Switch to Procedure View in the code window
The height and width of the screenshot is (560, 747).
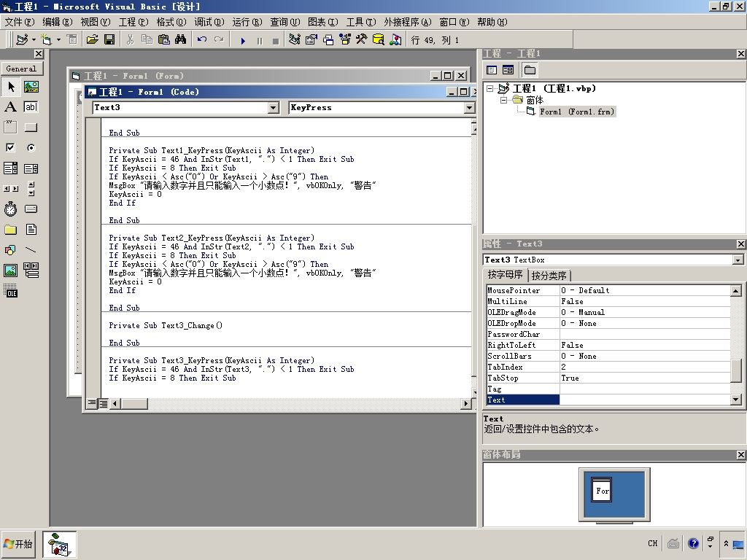[92, 403]
